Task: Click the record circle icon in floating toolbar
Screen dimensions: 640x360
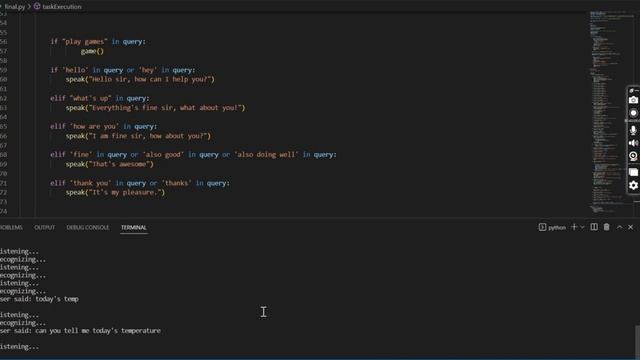Action: 633,113
